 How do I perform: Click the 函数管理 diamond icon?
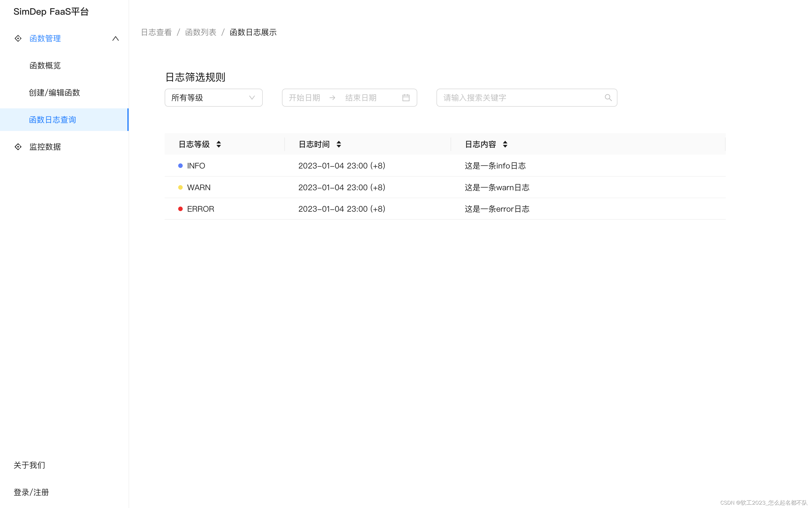pos(18,38)
